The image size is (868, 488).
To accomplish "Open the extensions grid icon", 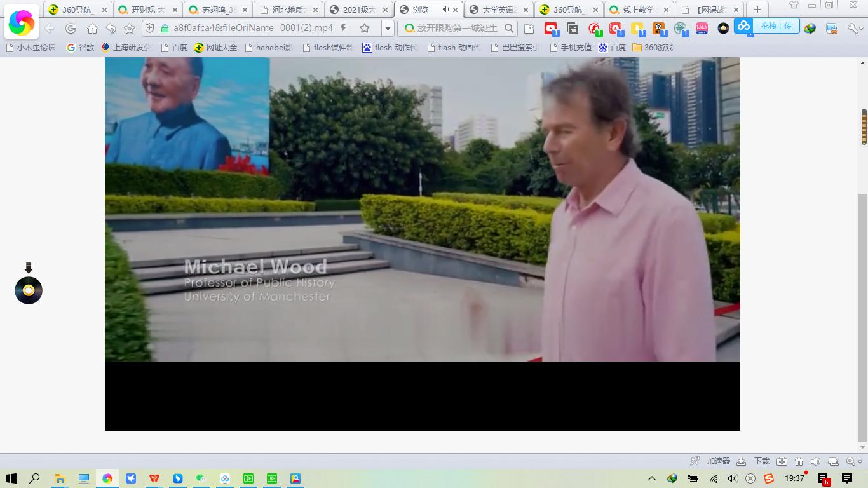I will coord(529,29).
